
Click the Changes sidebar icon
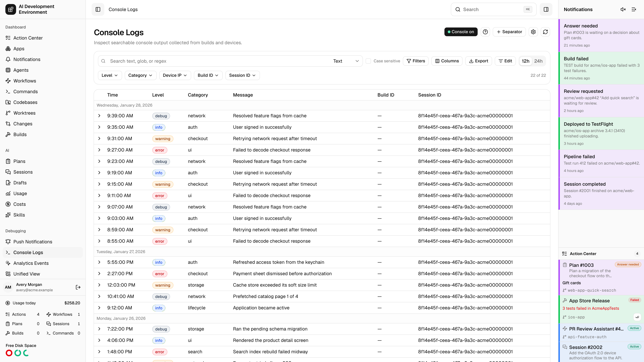(8, 124)
